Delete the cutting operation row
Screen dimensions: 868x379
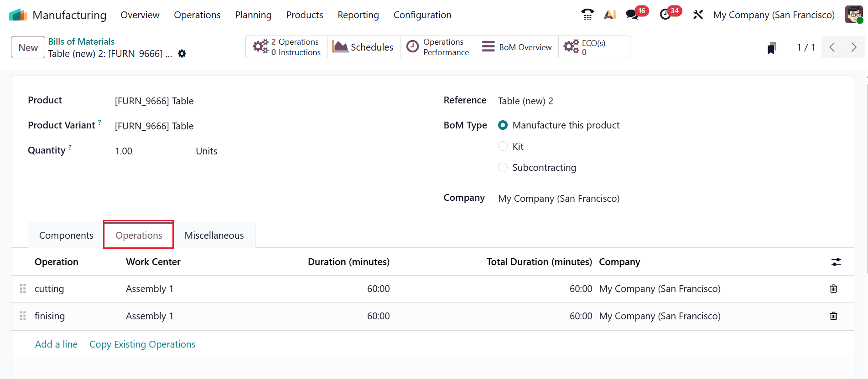pos(833,289)
